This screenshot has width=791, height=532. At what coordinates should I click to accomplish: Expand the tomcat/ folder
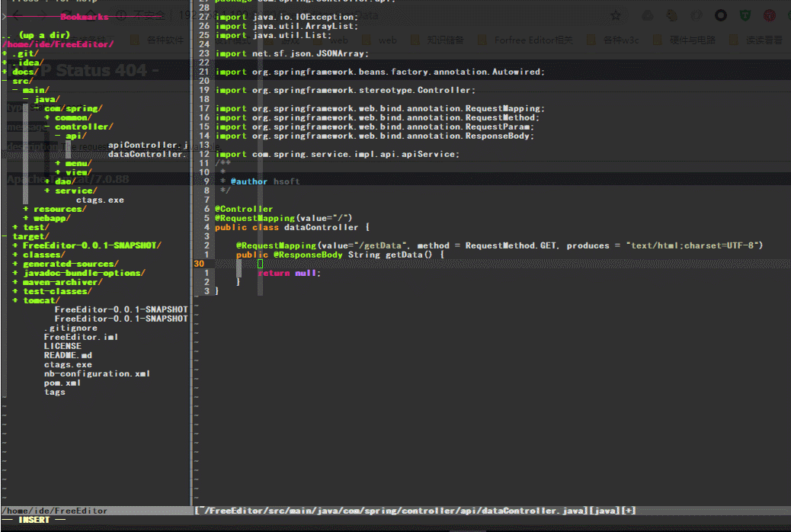click(x=41, y=300)
